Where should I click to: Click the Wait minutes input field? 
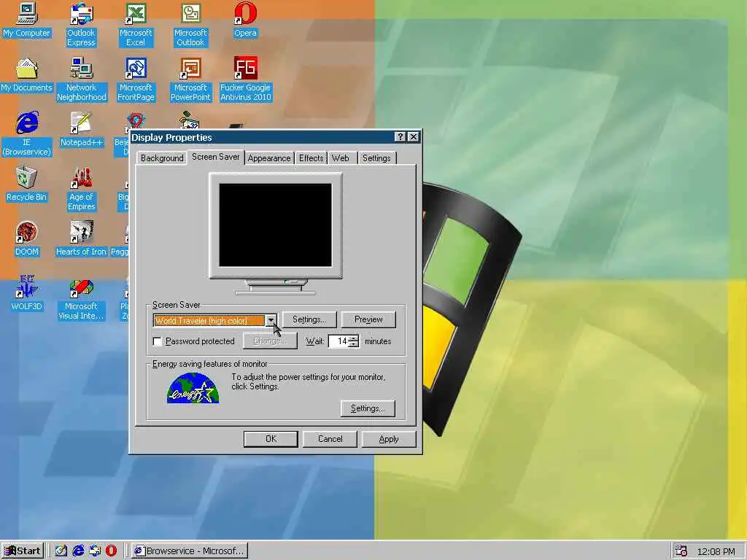(x=338, y=341)
